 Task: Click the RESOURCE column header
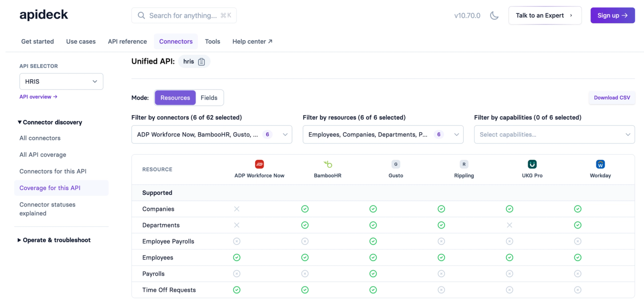tap(157, 169)
